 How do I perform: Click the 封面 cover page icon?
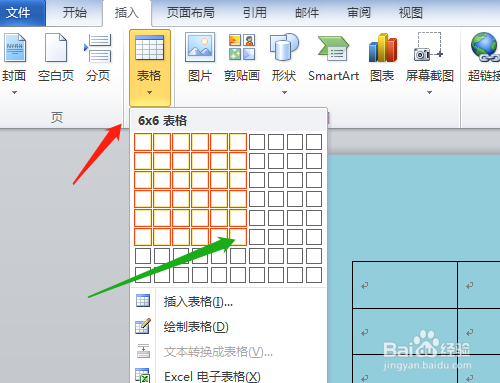15,48
